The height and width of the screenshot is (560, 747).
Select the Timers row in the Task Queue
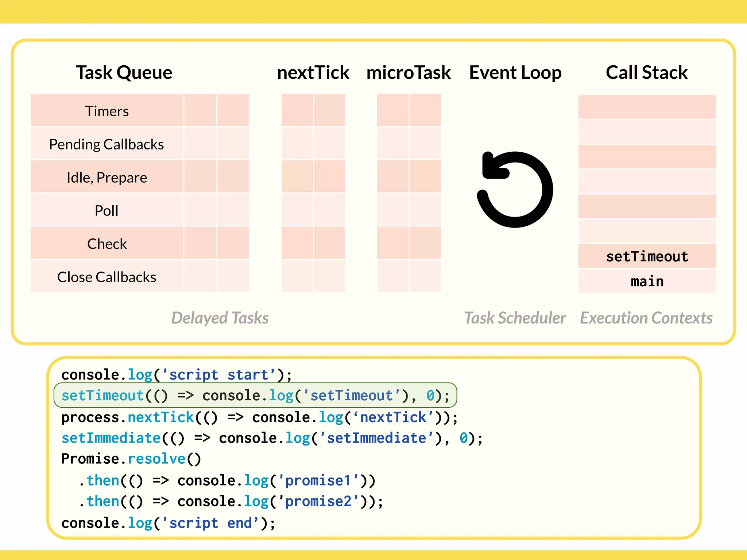click(107, 111)
